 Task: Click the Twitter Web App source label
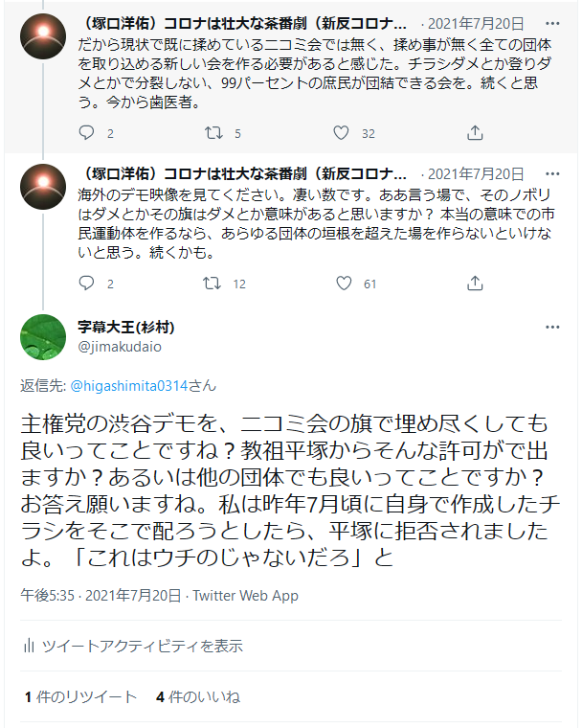[245, 595]
